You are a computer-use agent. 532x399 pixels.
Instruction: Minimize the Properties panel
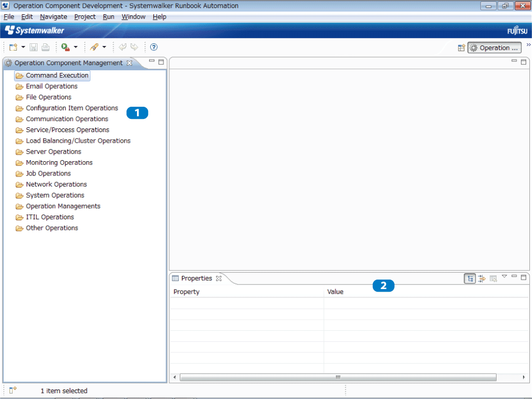pos(514,276)
